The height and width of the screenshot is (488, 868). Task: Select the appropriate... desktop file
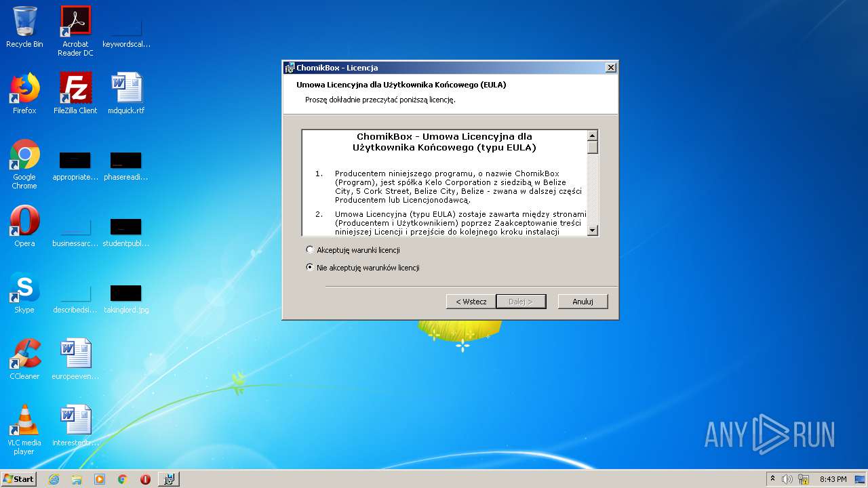(x=75, y=167)
